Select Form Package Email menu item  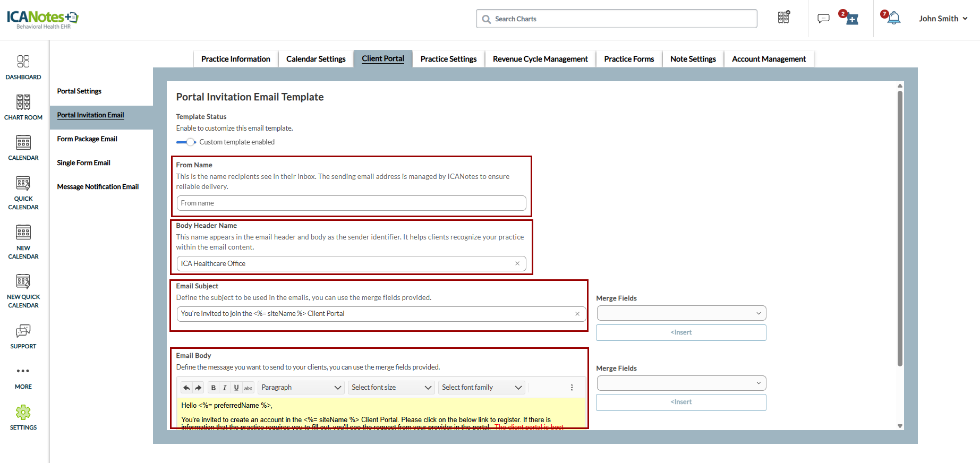point(87,139)
